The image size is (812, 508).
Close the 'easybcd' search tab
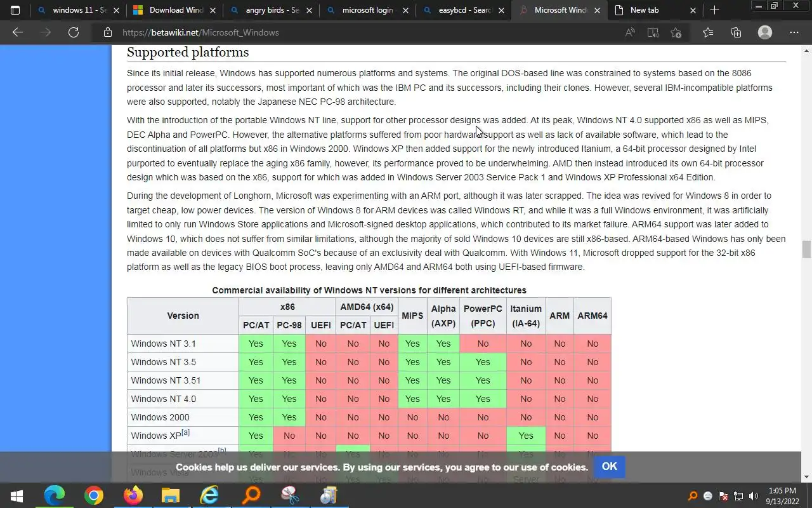coord(501,10)
